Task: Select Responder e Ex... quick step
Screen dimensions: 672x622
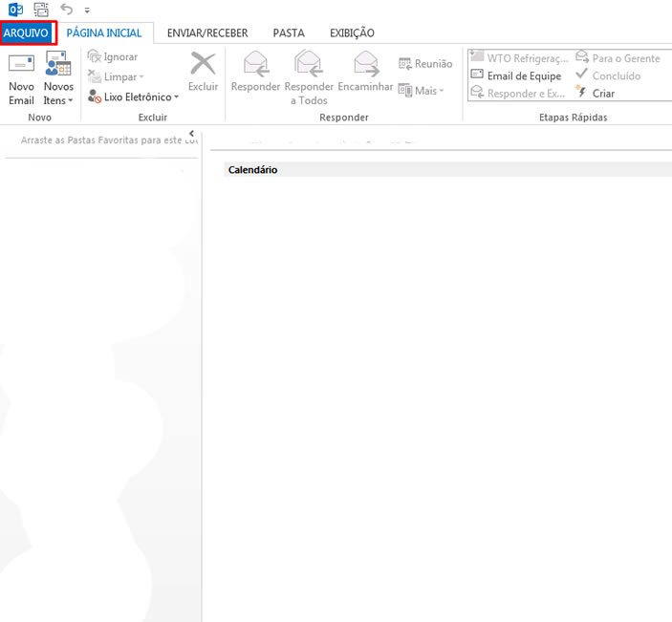Action: click(518, 93)
